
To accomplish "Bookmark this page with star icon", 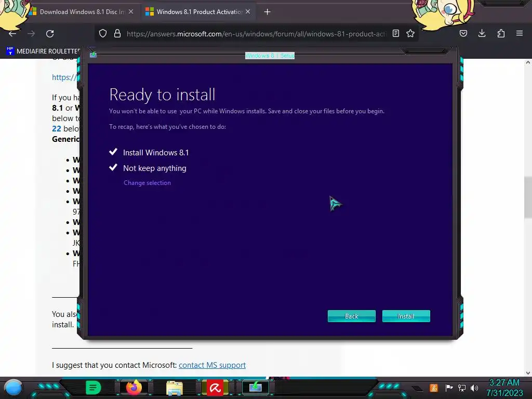I will click(x=410, y=34).
